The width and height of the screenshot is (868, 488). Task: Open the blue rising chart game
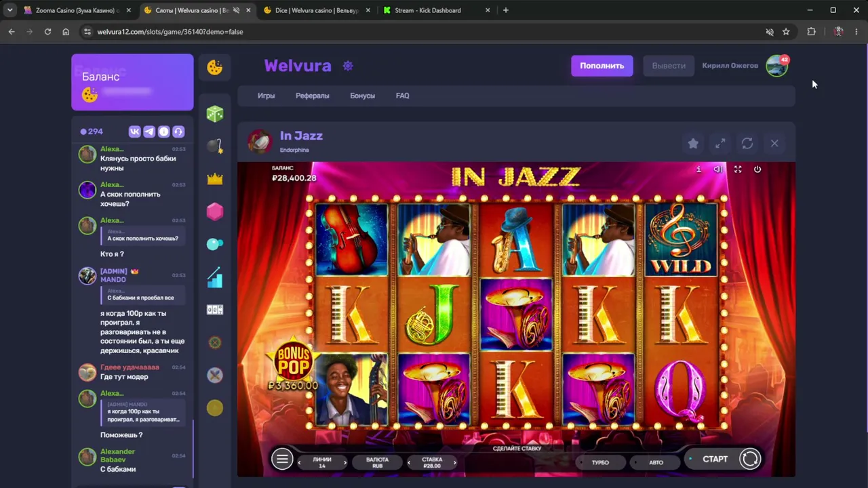point(215,277)
